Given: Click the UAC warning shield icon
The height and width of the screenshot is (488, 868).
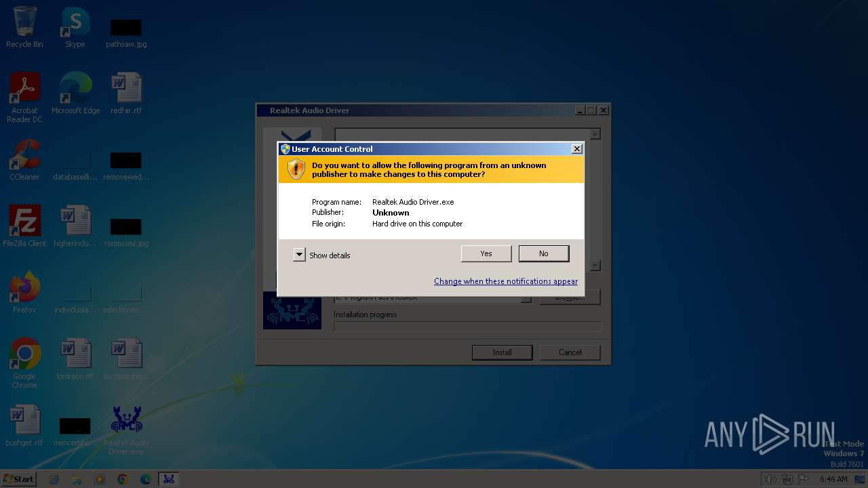Looking at the screenshot, I should (296, 169).
